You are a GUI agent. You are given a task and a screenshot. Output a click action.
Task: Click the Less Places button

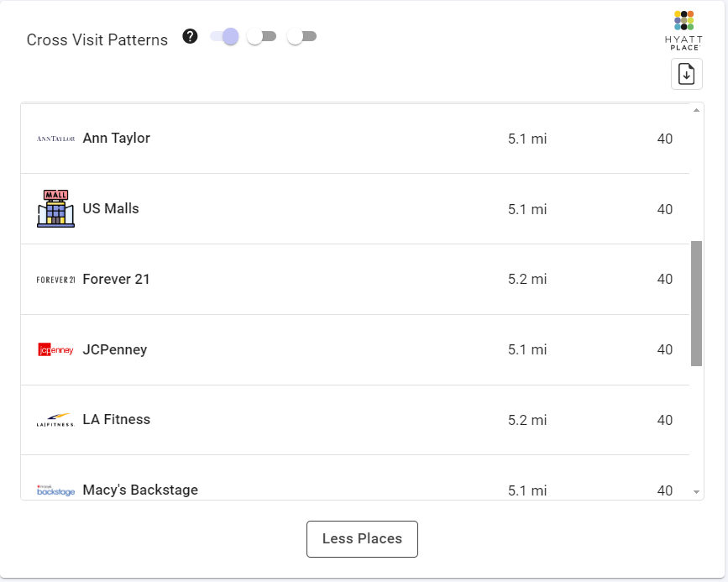pyautogui.click(x=362, y=538)
